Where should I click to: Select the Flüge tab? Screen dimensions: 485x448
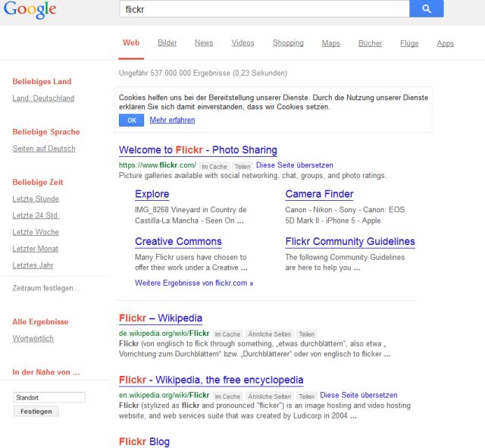click(x=409, y=43)
